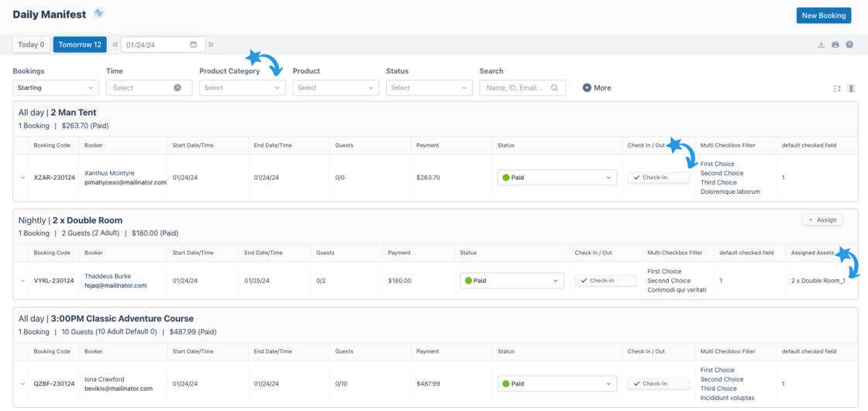
Task: Open Paid status dropdown for XZAR-230124
Action: (x=557, y=178)
